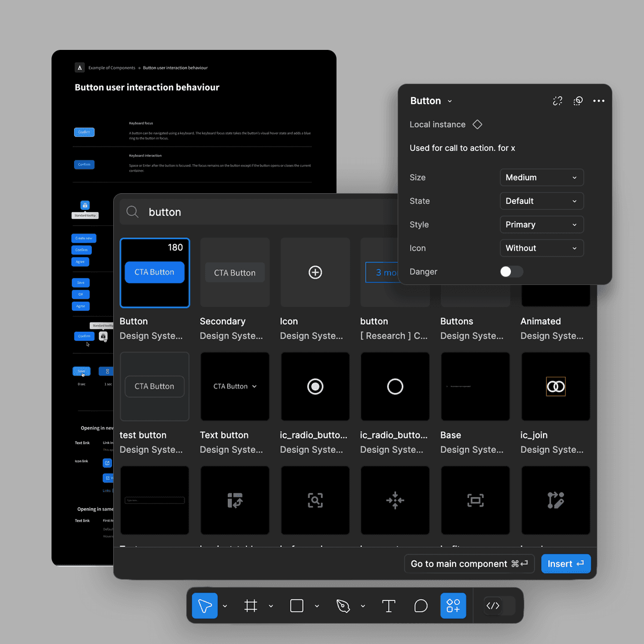Toggle Dev Mode code switch
This screenshot has width=644, height=644.
500,606
